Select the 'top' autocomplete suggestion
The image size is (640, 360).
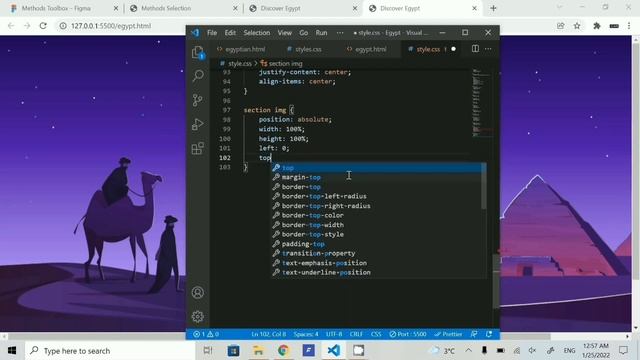(x=377, y=168)
